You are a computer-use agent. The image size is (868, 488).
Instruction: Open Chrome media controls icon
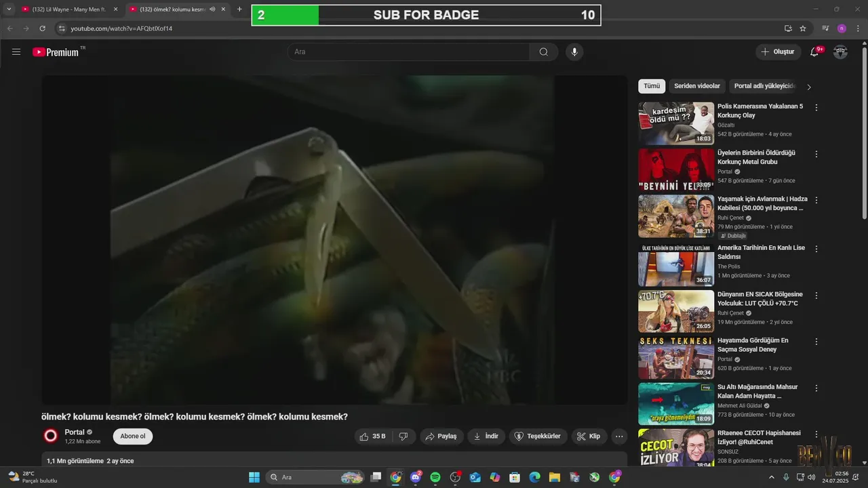tap(825, 28)
